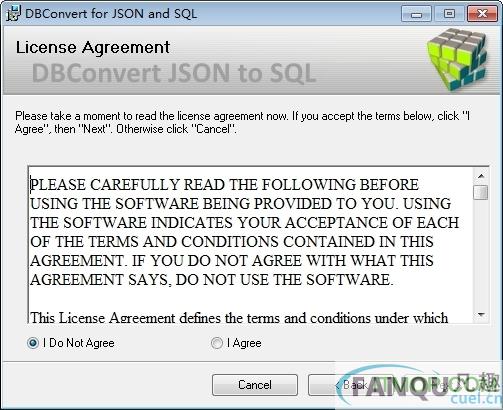Click the scrollbar up arrow in license box
This screenshot has height=410, width=503.
481,176
